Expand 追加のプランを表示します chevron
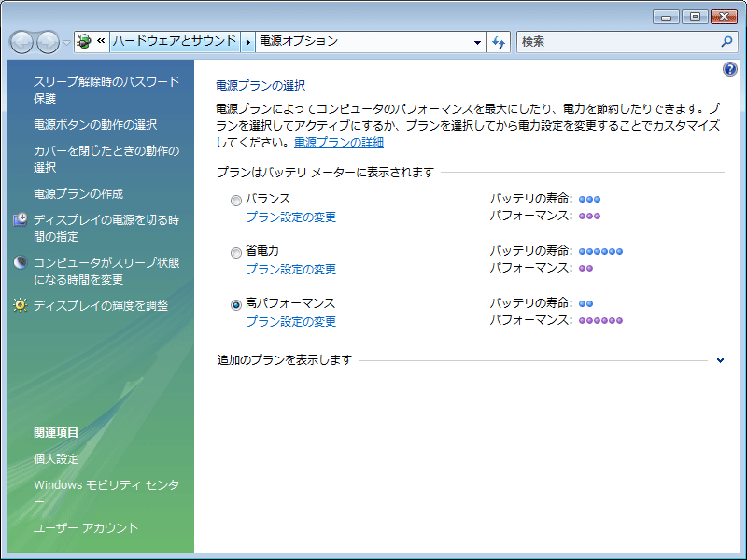Image resolution: width=747 pixels, height=560 pixels. point(720,360)
